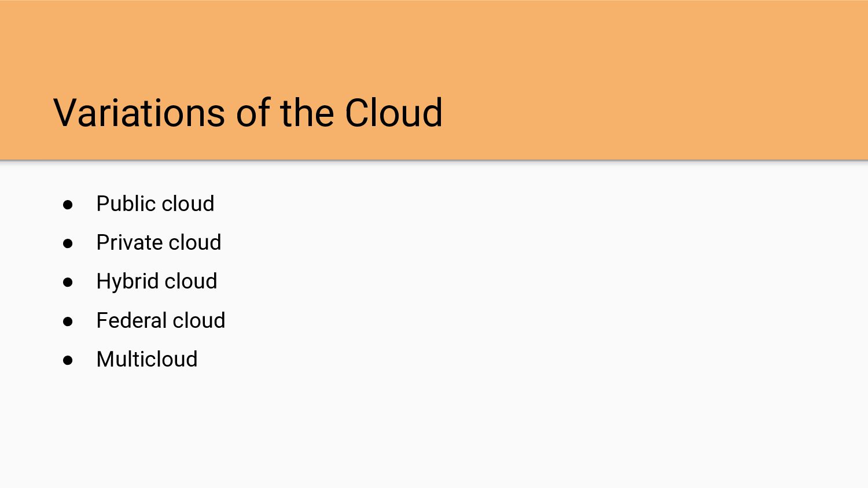The height and width of the screenshot is (488, 868).
Task: Click the word 'the' in the slide title
Action: (x=307, y=112)
